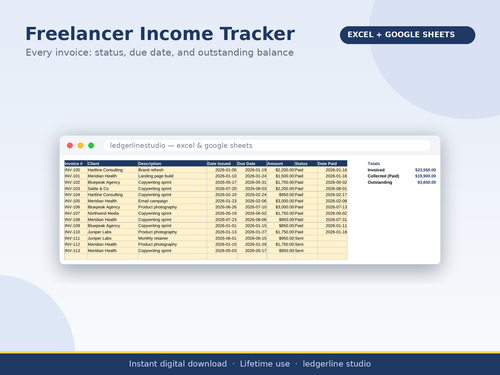Click the EXCEL + GOOGLE SHEETS badge
The width and height of the screenshot is (500, 375).
click(x=407, y=35)
